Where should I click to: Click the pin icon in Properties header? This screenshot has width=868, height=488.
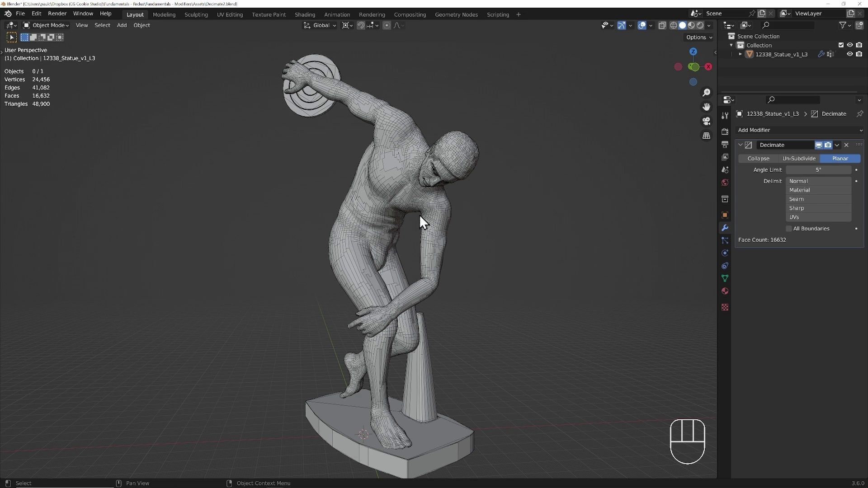point(860,114)
